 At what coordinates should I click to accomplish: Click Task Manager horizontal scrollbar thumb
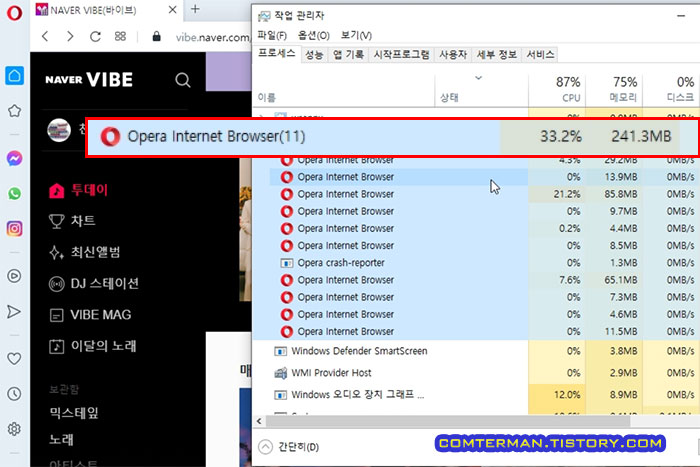point(448,421)
